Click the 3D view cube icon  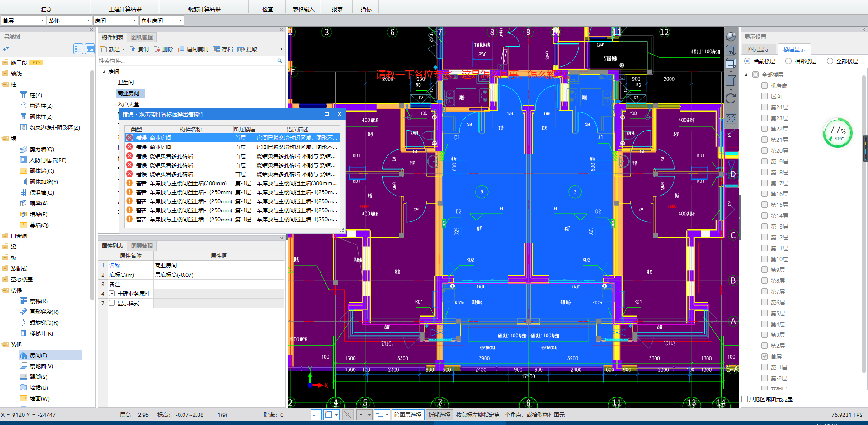[x=731, y=50]
